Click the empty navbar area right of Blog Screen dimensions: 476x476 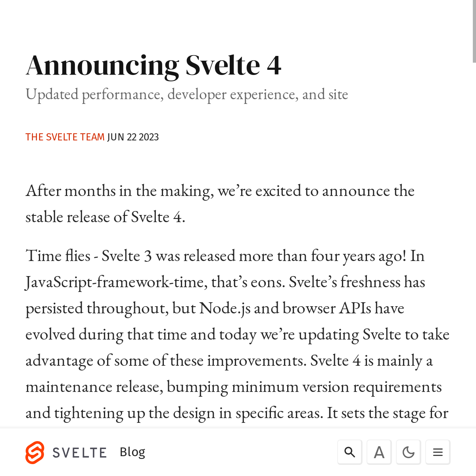(x=238, y=452)
